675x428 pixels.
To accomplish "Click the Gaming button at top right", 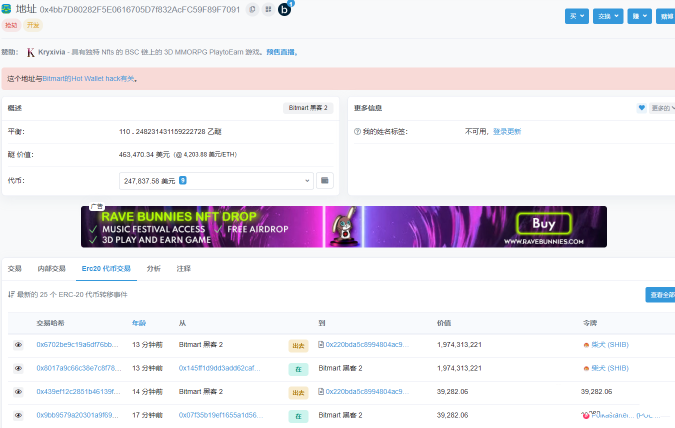I will 666,16.
